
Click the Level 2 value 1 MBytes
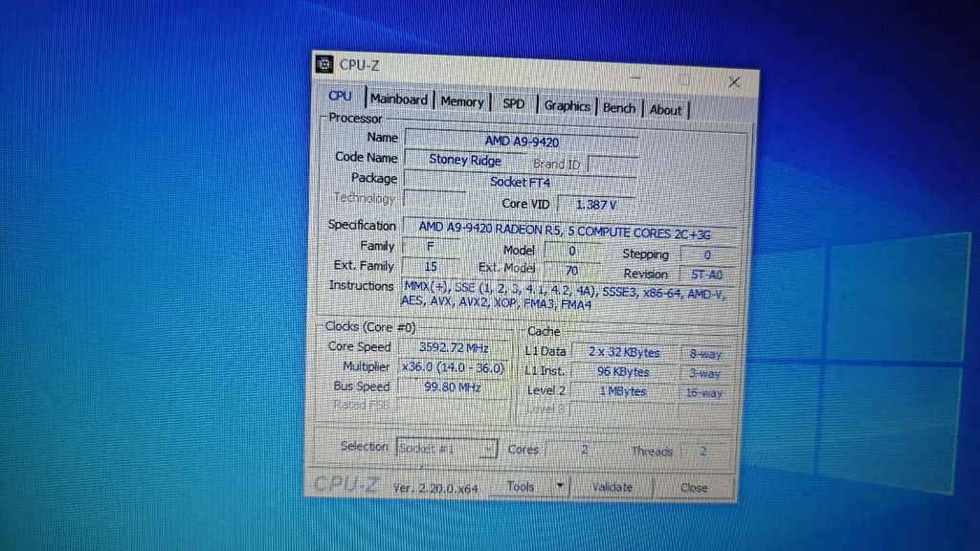622,391
